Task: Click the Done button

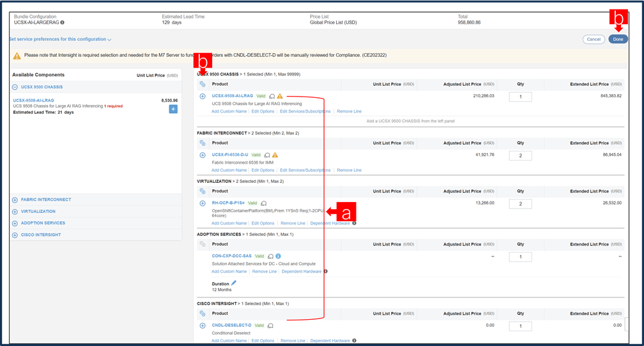Action: click(618, 40)
